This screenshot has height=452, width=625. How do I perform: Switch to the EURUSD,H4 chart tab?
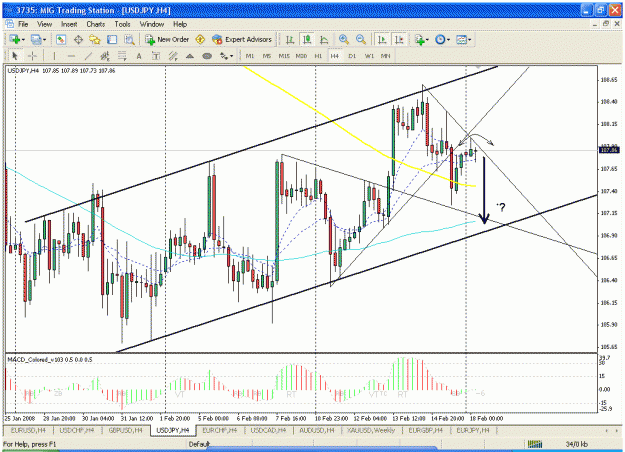pyautogui.click(x=28, y=430)
